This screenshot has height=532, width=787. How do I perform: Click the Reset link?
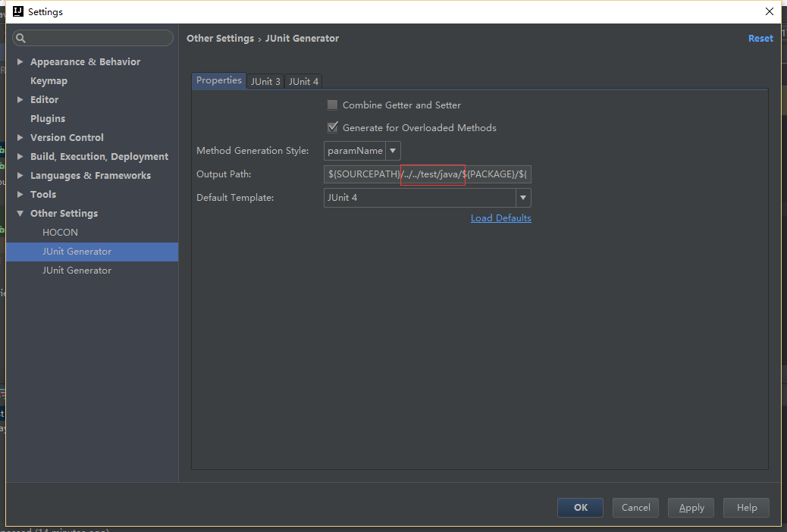[760, 38]
